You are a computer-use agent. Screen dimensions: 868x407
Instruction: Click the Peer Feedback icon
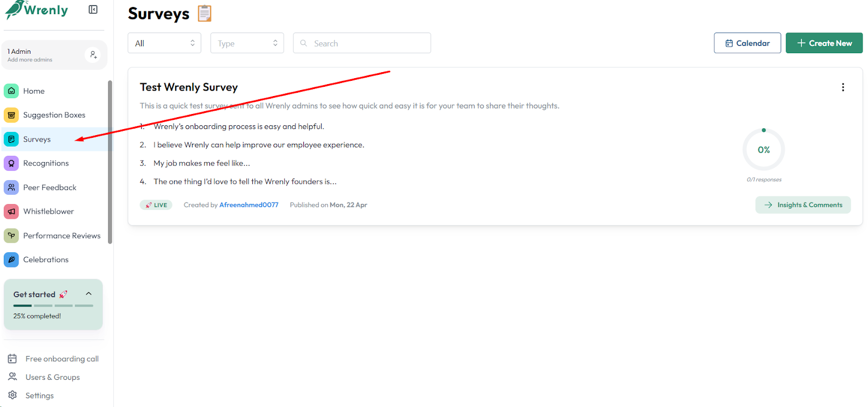point(11,187)
